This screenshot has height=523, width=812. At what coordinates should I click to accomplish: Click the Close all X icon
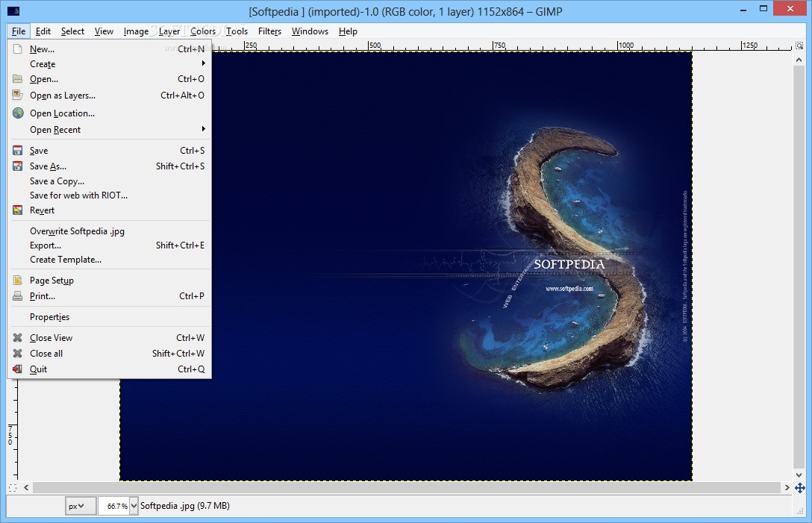(x=18, y=353)
